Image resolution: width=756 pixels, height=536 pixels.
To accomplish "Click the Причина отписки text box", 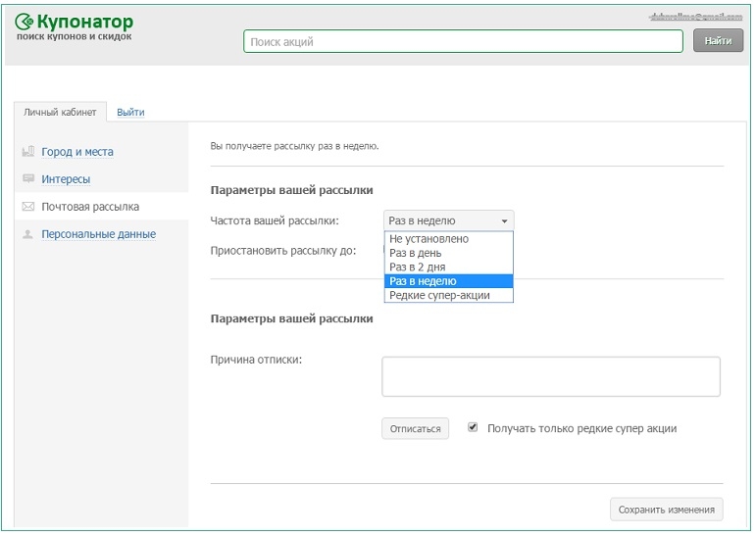I will click(x=550, y=376).
